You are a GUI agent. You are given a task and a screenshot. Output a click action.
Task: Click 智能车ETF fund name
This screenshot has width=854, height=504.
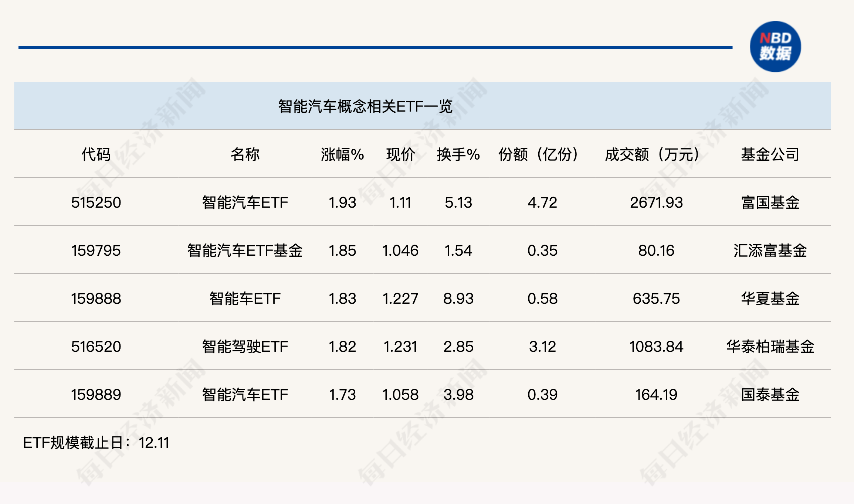pyautogui.click(x=245, y=299)
